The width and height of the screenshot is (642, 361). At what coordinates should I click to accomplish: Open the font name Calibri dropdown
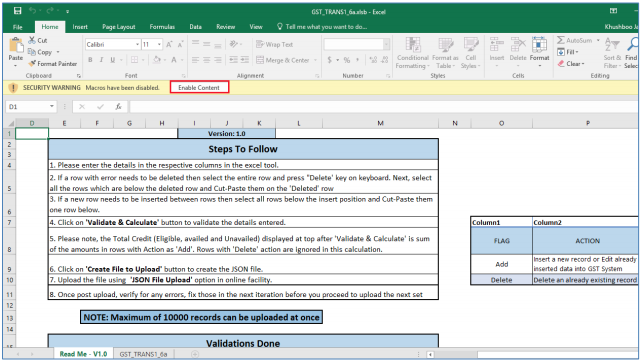[138, 44]
